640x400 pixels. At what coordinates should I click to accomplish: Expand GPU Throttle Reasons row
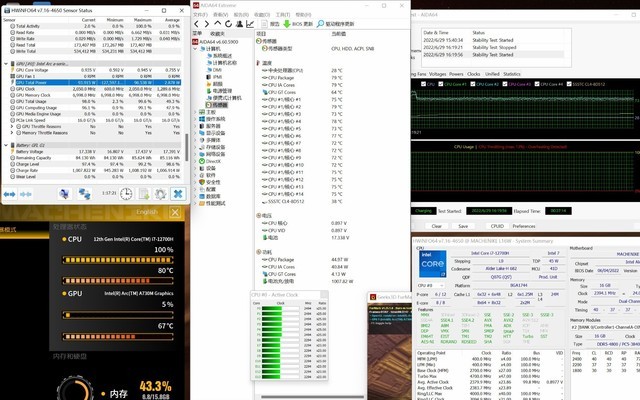pyautogui.click(x=11, y=127)
